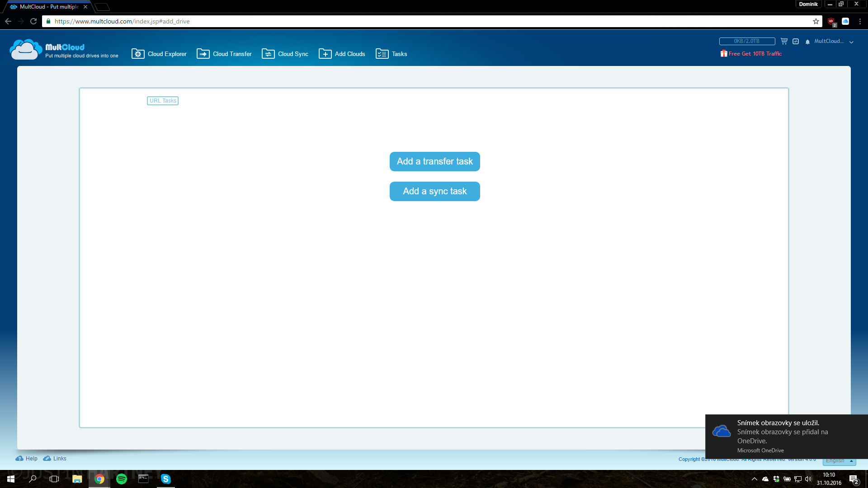Go to Cloud Transfer
Image resolution: width=868 pixels, height=488 pixels.
click(x=224, y=54)
